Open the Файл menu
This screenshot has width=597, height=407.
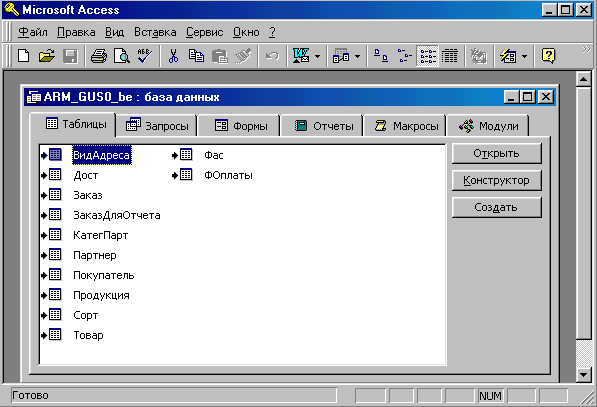click(x=33, y=32)
